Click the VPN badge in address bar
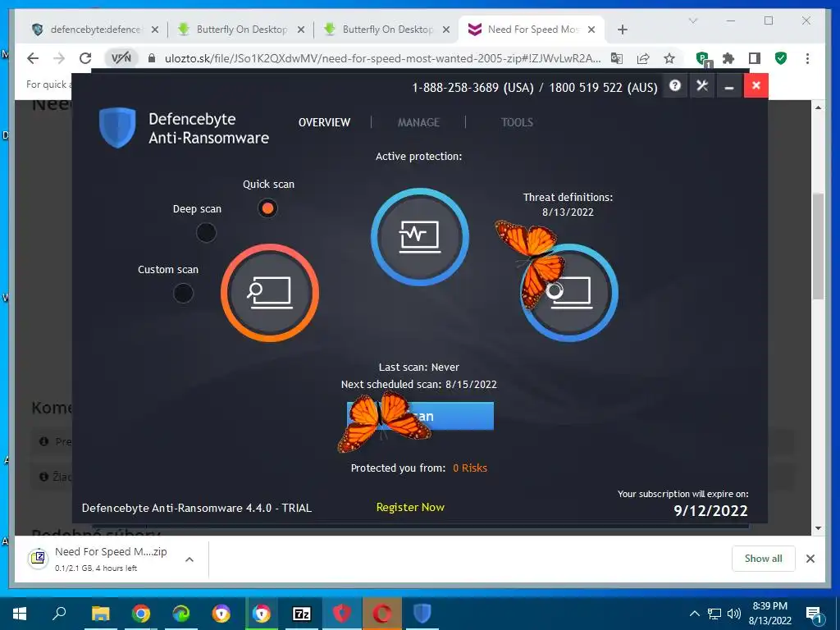Screen dimensions: 840x630 click(x=121, y=58)
